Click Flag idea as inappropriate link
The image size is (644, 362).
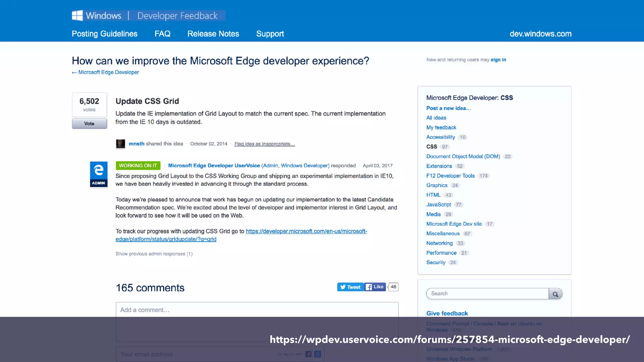[x=264, y=144]
